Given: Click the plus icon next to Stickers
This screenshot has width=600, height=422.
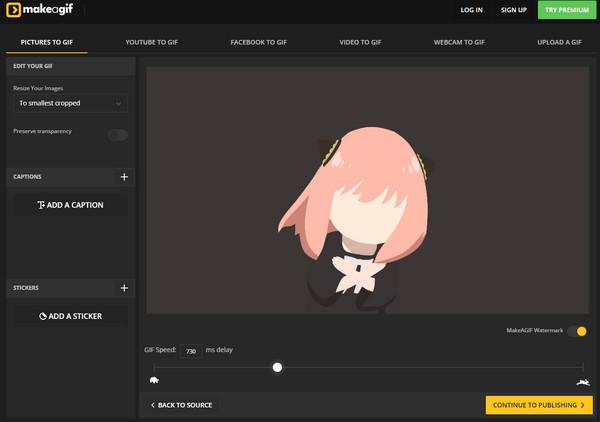Looking at the screenshot, I should 124,288.
